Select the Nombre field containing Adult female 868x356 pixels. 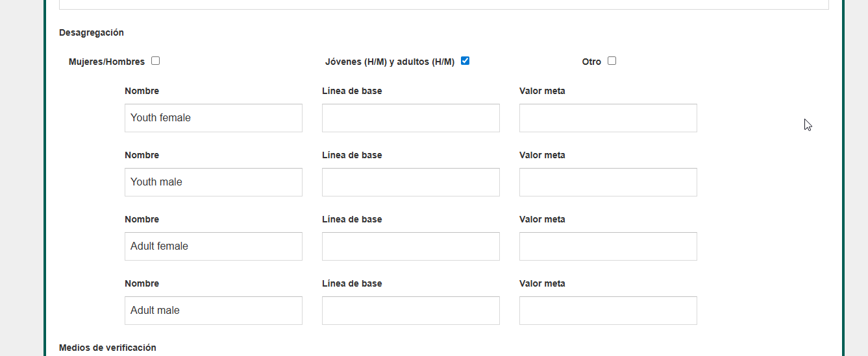click(x=213, y=246)
